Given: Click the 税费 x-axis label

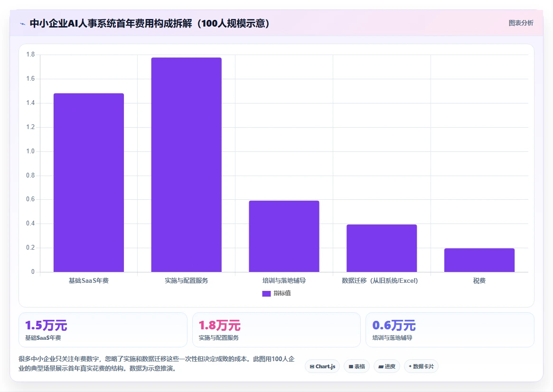Looking at the screenshot, I should tap(479, 280).
